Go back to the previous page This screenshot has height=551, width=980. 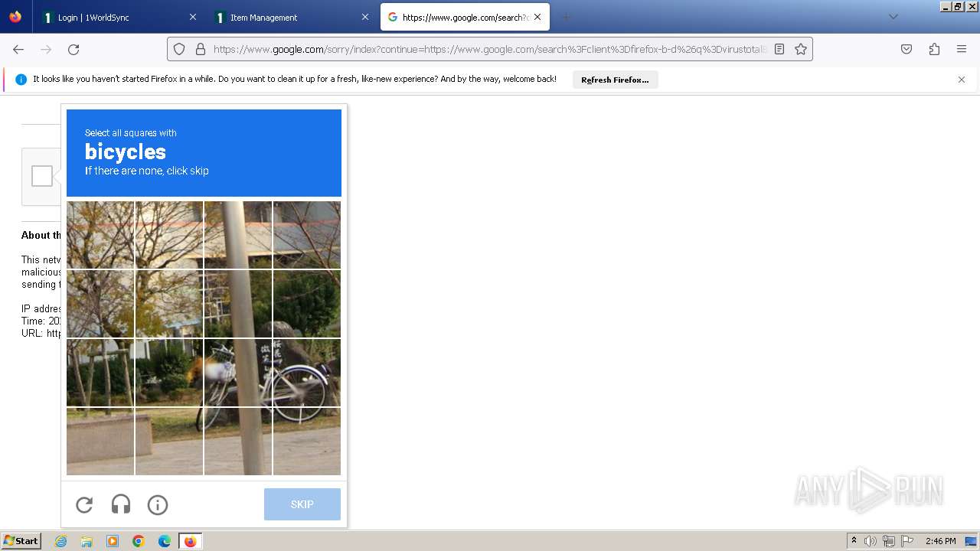click(x=18, y=49)
